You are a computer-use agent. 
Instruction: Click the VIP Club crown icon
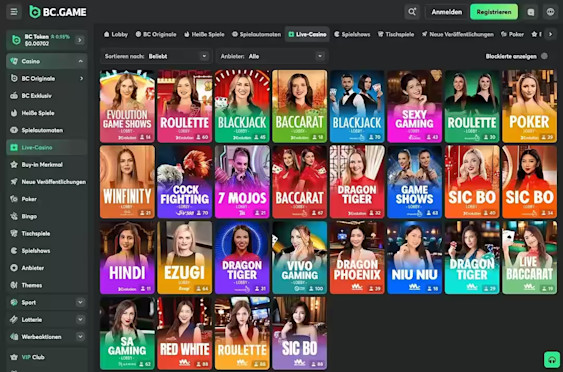[14, 357]
